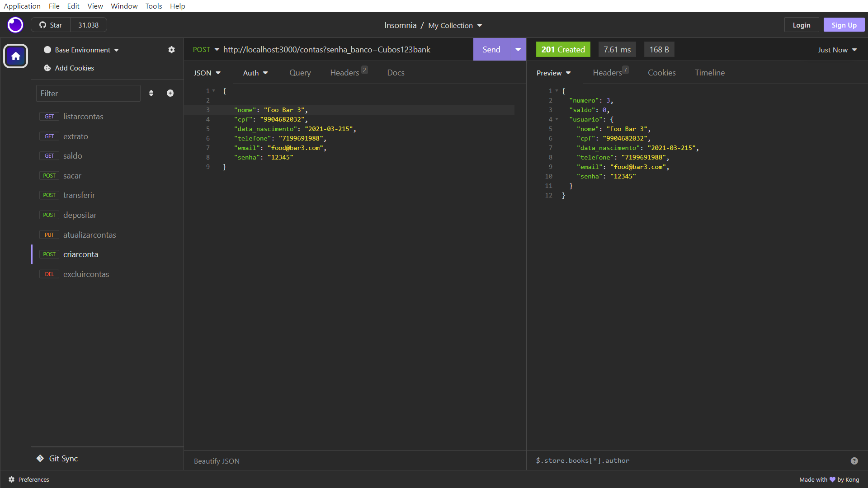Open Preferences gear in status bar

[12, 479]
